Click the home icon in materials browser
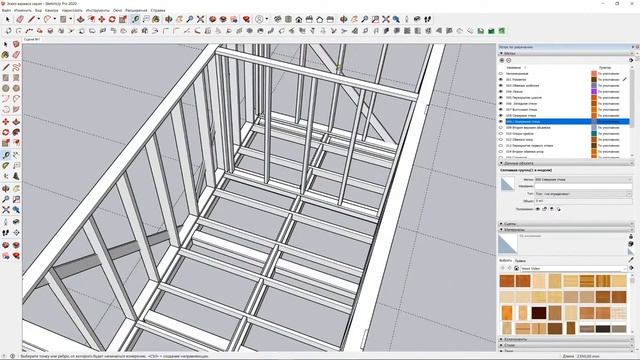The height and width of the screenshot is (360, 640). point(516,268)
